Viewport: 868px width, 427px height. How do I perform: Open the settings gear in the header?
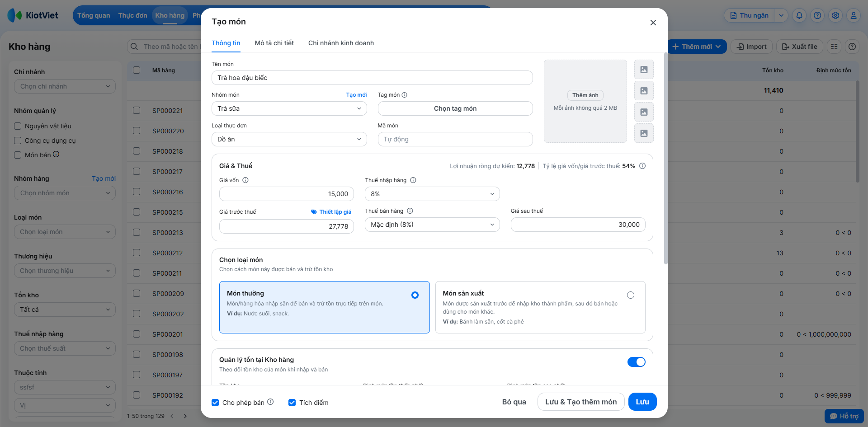835,15
